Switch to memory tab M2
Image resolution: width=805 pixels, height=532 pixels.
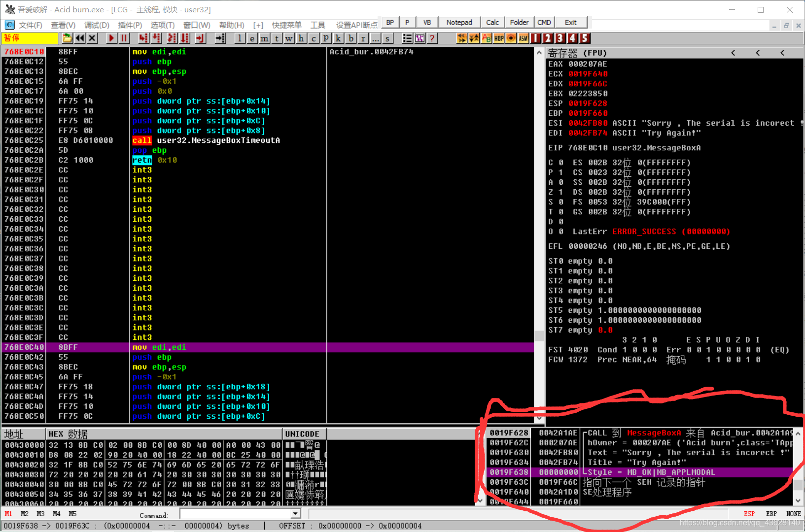[x=25, y=514]
